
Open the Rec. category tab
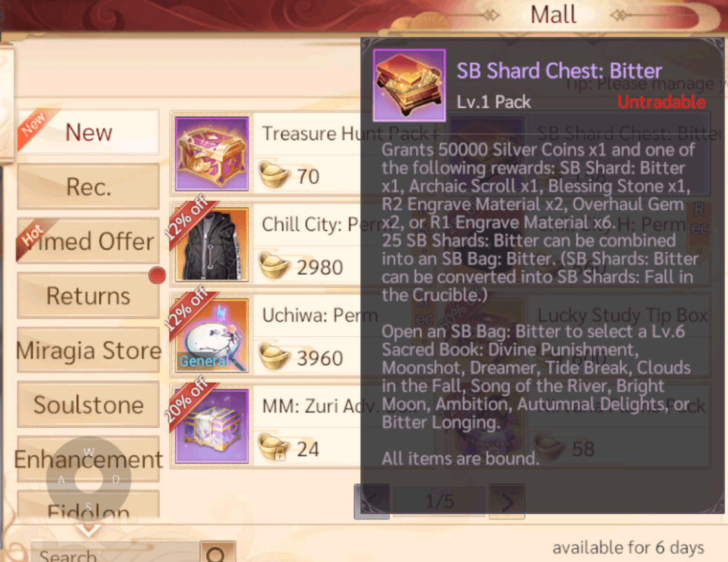tap(88, 186)
